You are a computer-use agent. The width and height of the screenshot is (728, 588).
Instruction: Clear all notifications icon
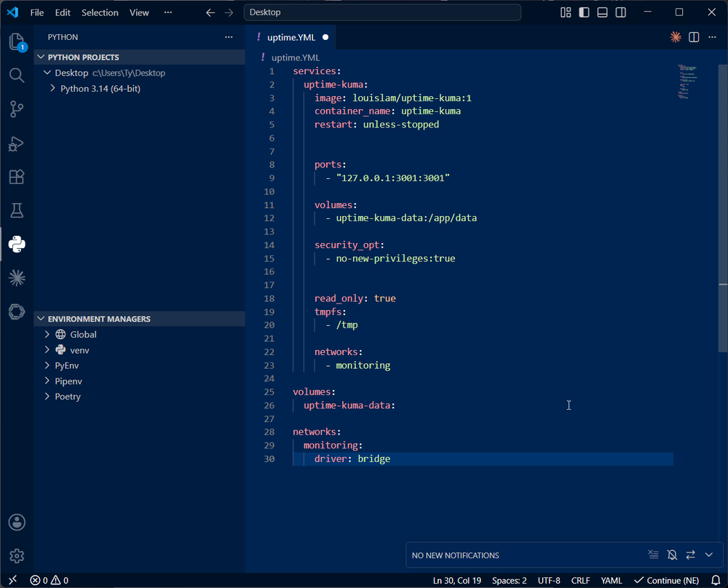tap(653, 555)
